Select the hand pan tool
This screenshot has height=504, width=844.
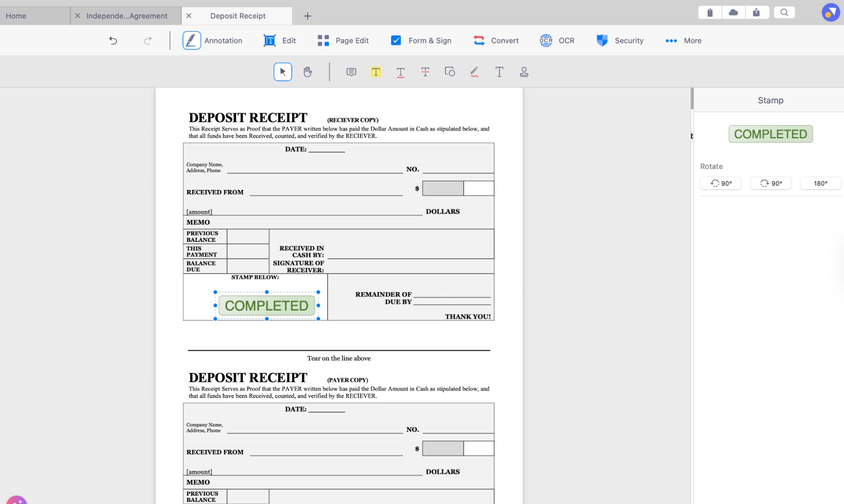pyautogui.click(x=307, y=72)
